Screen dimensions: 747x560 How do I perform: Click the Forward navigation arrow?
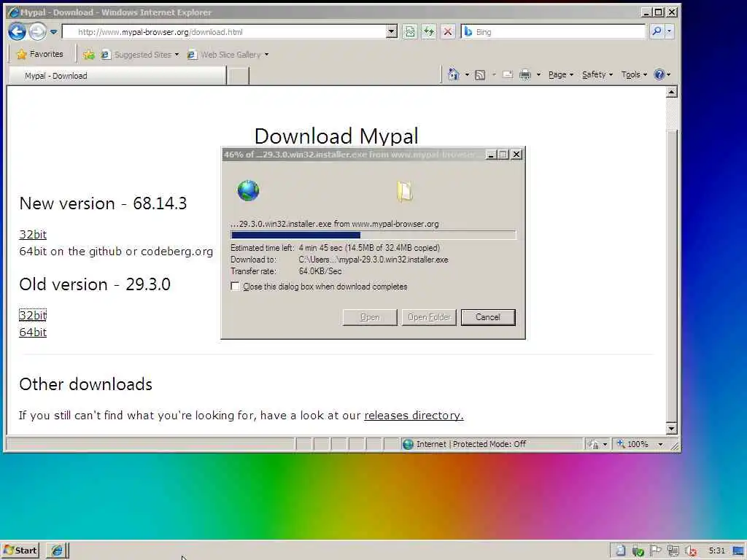click(x=37, y=32)
